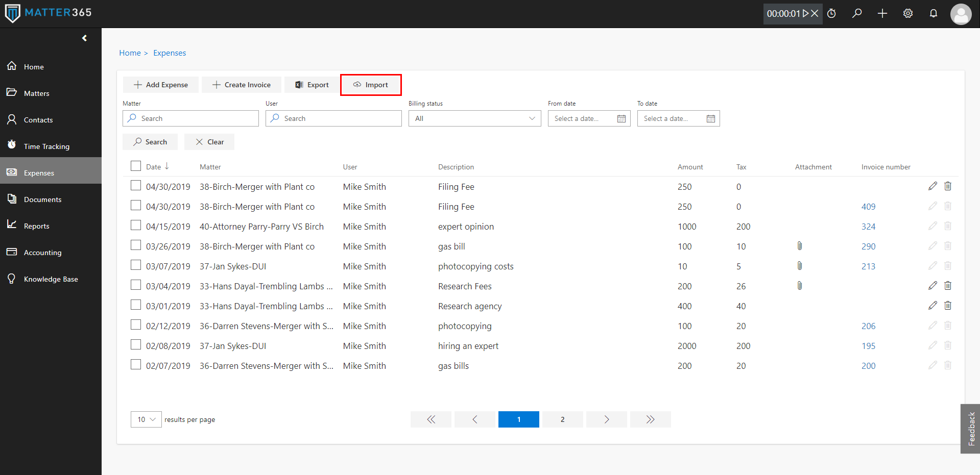The height and width of the screenshot is (475, 980).
Task: Open attachment for gas bill expense
Action: tap(800, 246)
